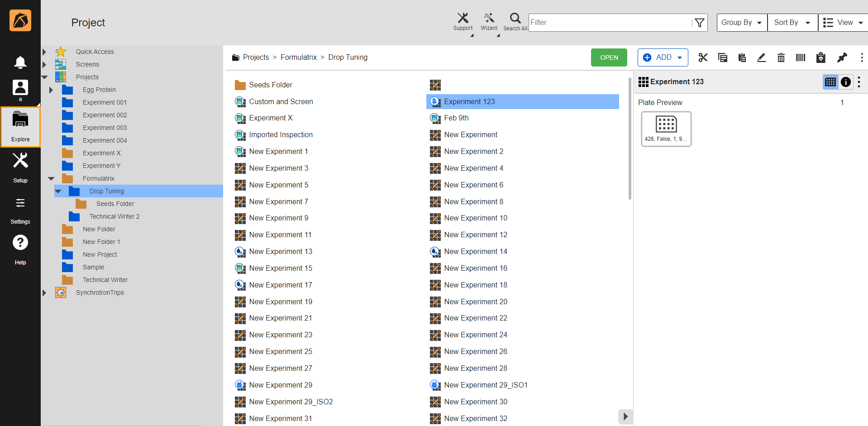Toggle the info panel button
The width and height of the screenshot is (868, 426).
pos(845,82)
